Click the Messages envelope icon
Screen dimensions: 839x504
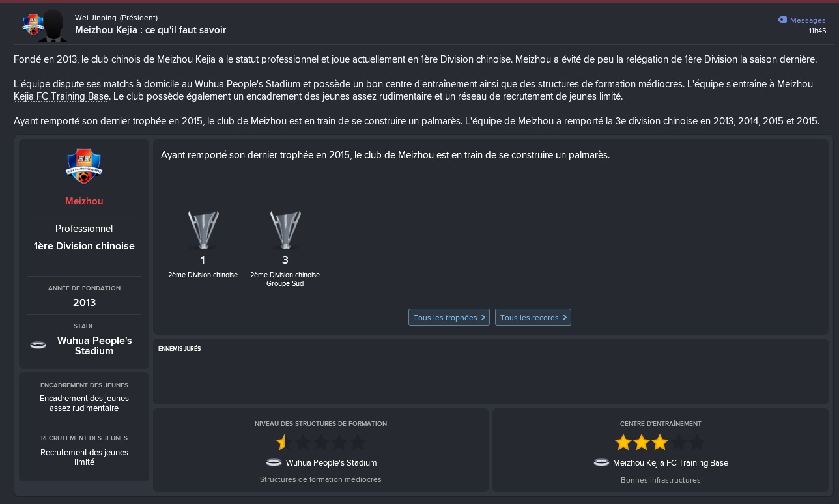click(782, 20)
